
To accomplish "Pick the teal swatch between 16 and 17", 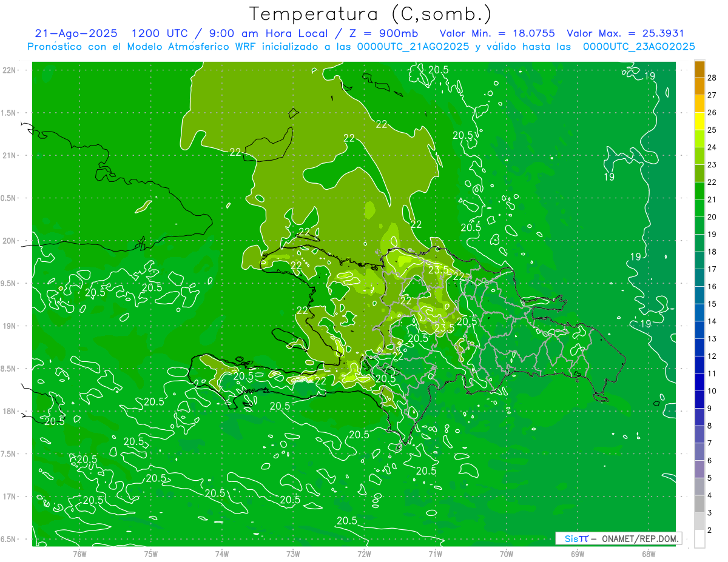I will (x=700, y=278).
